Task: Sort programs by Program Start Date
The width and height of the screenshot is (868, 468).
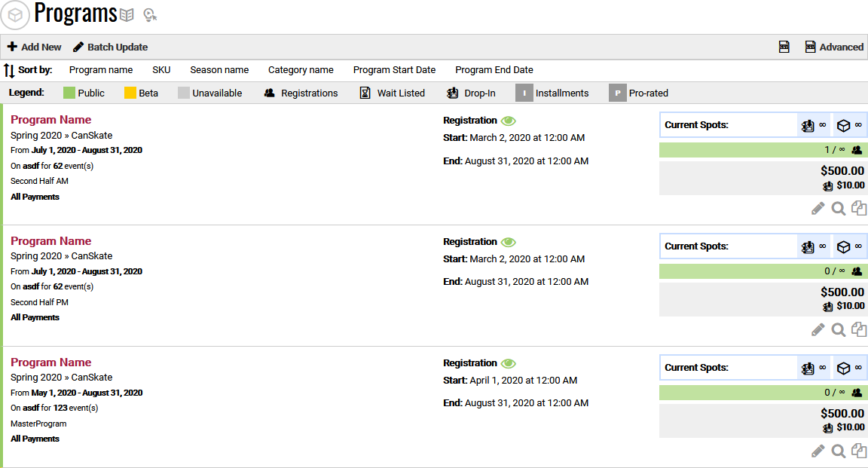Action: click(x=394, y=70)
